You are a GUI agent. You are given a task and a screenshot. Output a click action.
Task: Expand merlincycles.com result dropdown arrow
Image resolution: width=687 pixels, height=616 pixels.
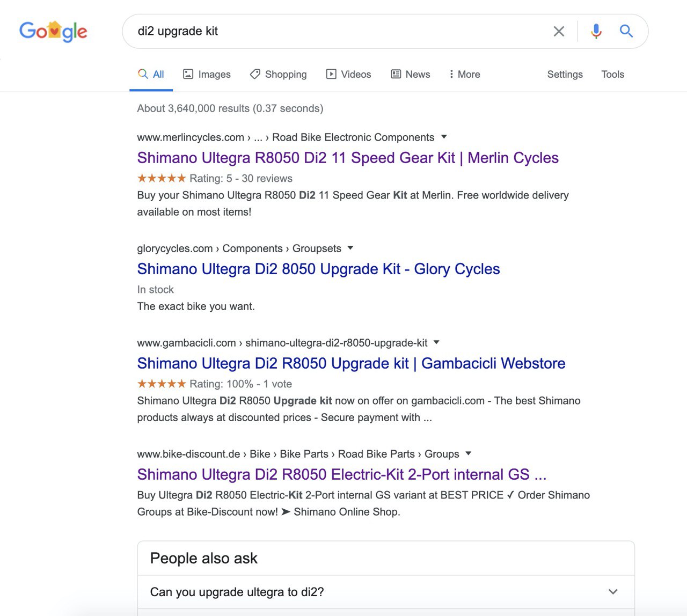click(444, 137)
